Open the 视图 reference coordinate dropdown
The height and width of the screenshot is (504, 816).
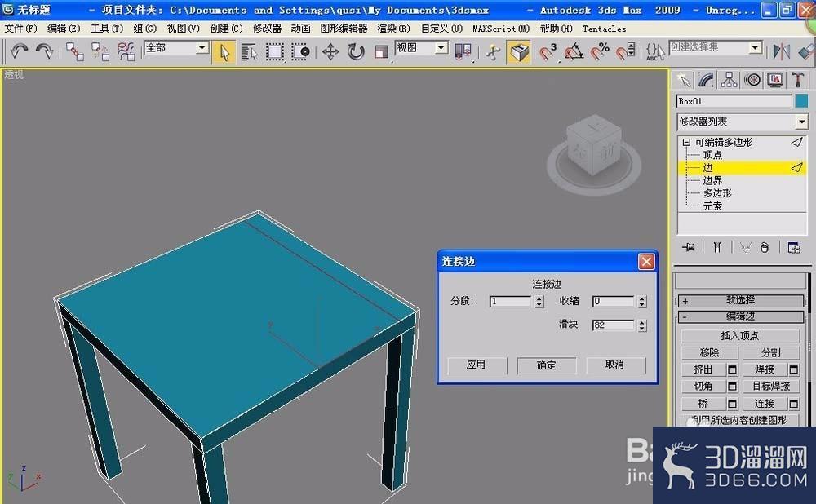[x=441, y=48]
